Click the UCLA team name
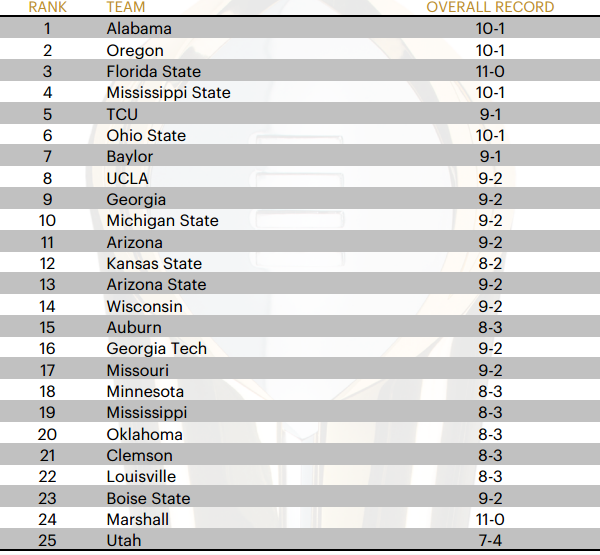The width and height of the screenshot is (600, 555). pyautogui.click(x=127, y=178)
